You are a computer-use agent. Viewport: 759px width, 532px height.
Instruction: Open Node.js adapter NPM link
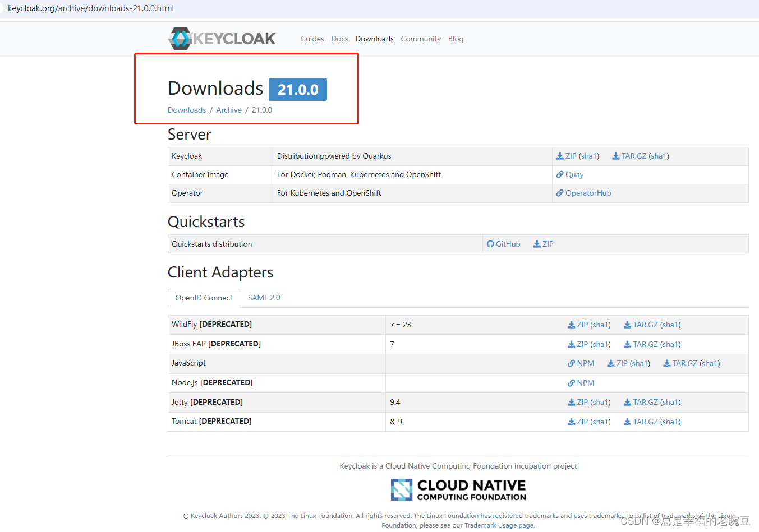coord(581,383)
